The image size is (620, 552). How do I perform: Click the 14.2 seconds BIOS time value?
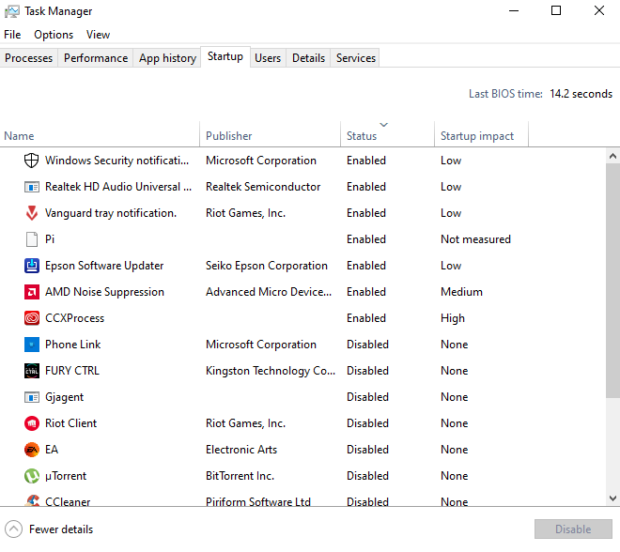click(x=581, y=94)
